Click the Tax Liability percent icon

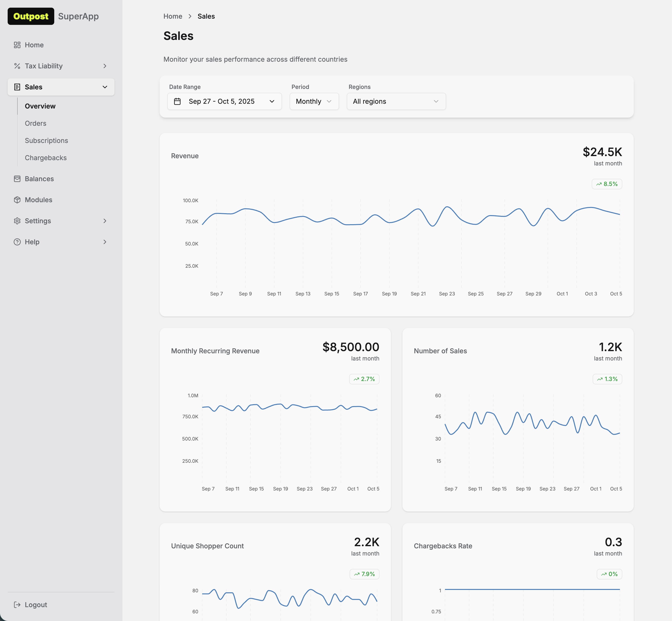17,66
